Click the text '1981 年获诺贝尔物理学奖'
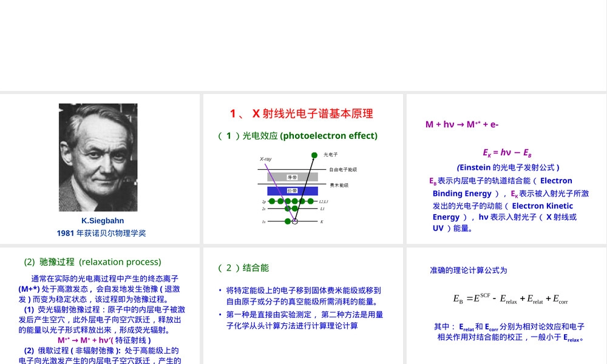This screenshot has height=364, width=607. 101,233
